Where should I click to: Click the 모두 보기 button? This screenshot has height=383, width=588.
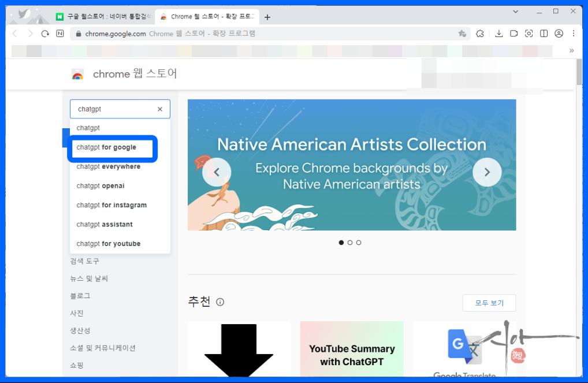click(489, 303)
